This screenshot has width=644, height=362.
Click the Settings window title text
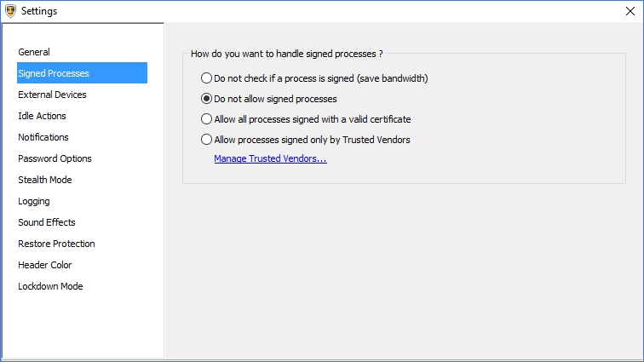click(x=39, y=11)
